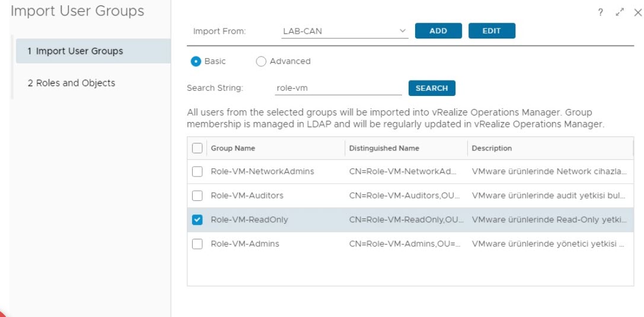
Task: Click the SEARCH button
Action: pyautogui.click(x=432, y=88)
